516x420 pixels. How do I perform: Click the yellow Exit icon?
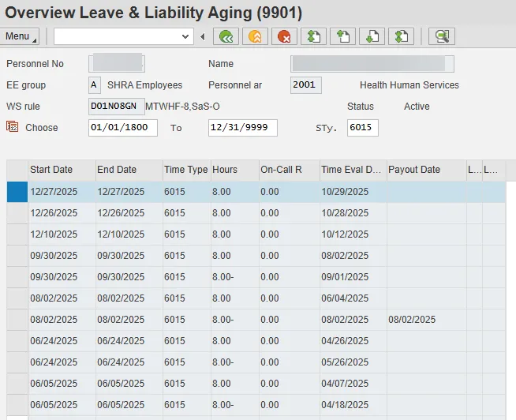tap(254, 36)
